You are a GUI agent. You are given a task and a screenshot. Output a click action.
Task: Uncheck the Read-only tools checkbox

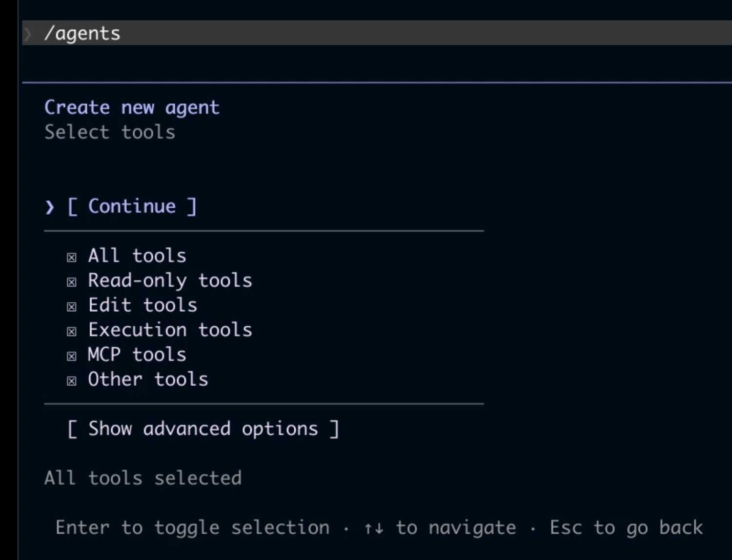coord(72,282)
